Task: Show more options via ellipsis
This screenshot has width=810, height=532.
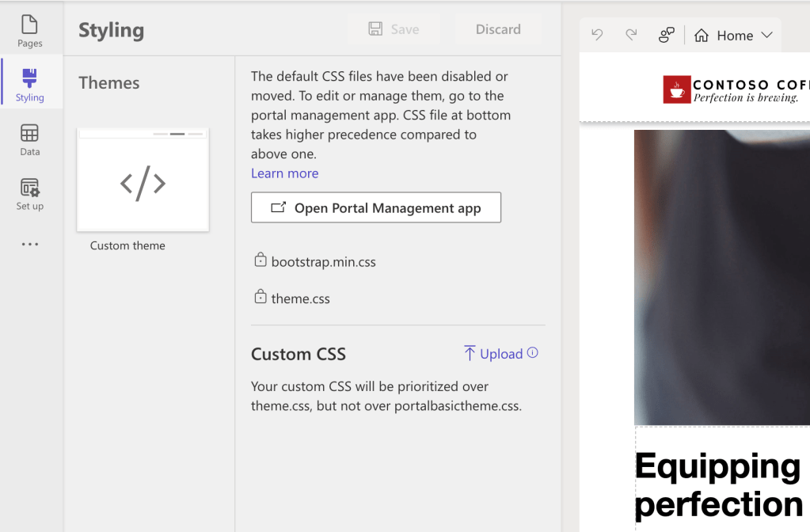Action: click(x=30, y=245)
